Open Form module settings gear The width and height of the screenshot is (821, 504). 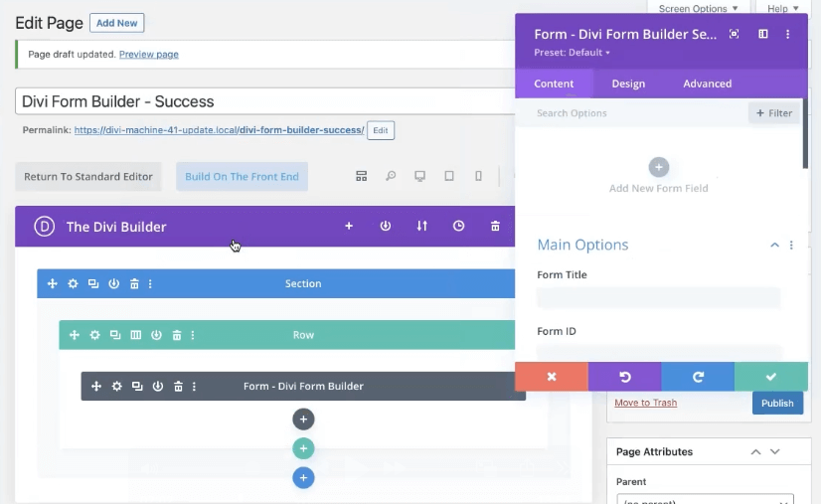coord(116,386)
